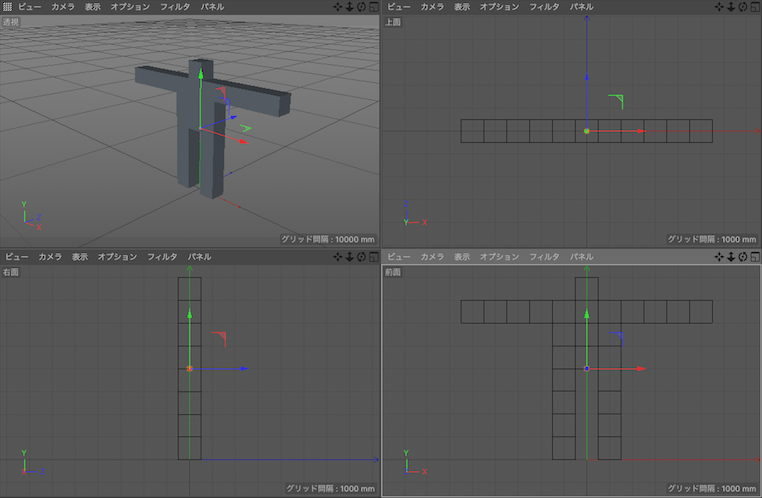
Task: Click move-camera icon in top (上面) viewport
Action: tap(719, 7)
